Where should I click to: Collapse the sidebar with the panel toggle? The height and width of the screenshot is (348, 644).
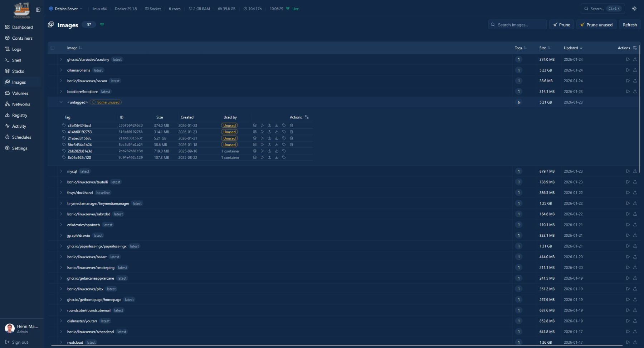pos(38,10)
